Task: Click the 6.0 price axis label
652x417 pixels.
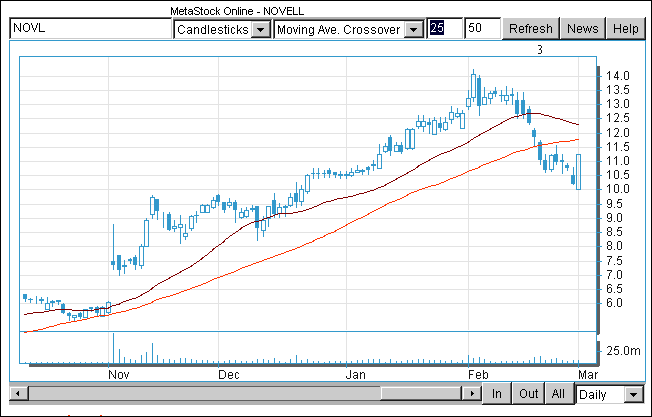Action: click(x=614, y=303)
